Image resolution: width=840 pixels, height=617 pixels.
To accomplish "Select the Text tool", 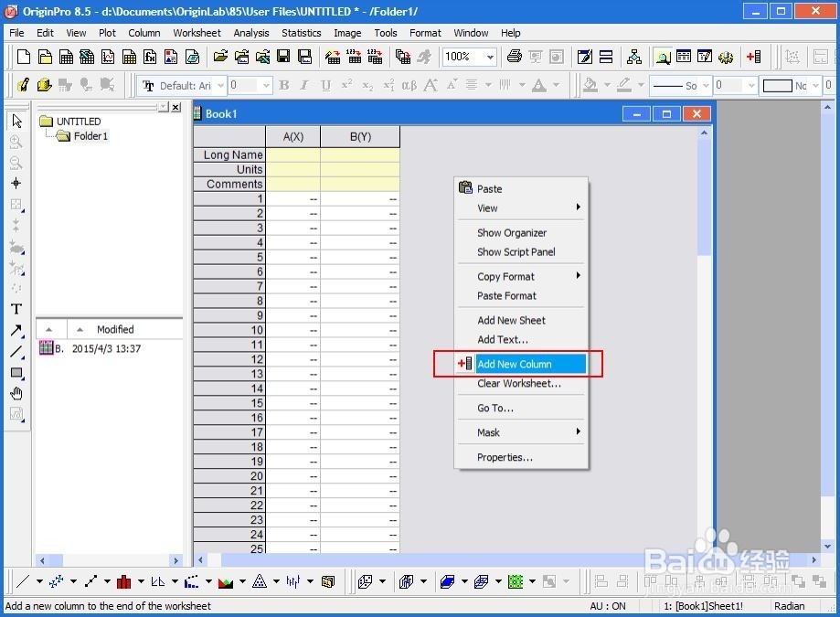I will point(16,309).
